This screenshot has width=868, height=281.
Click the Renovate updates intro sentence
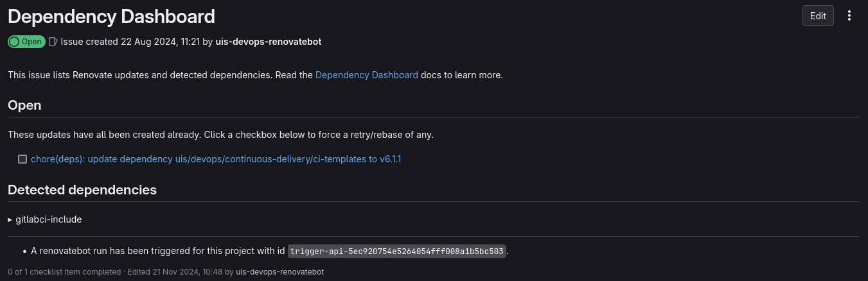pos(161,75)
